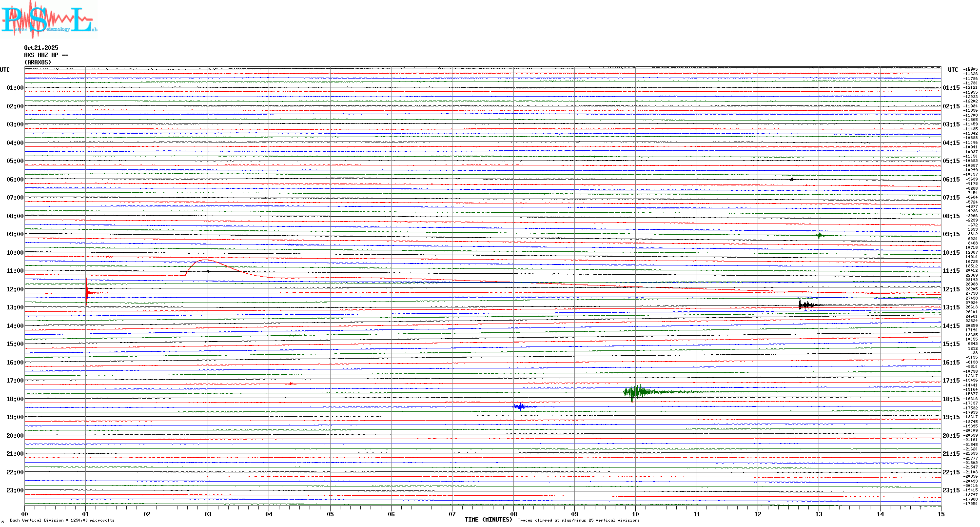Viewport: 980px width, 527px height.
Task: Click the 18:15 time label on right
Action: [951, 399]
